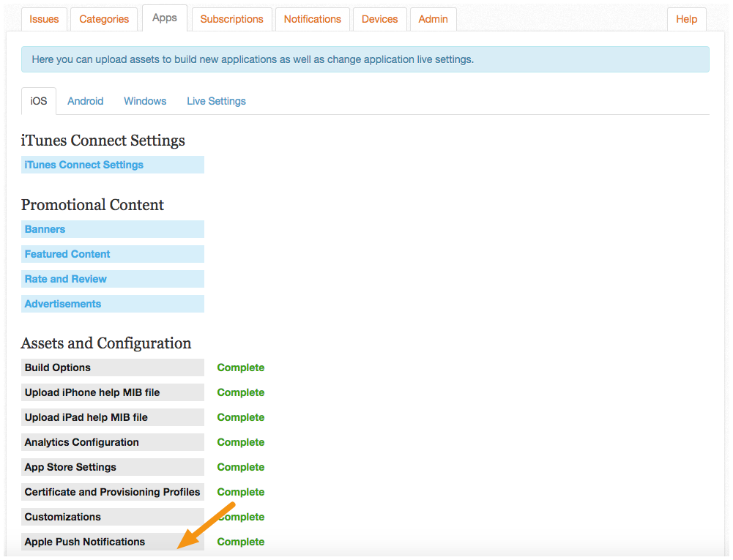
Task: Select the Apps tab
Action: 165,18
